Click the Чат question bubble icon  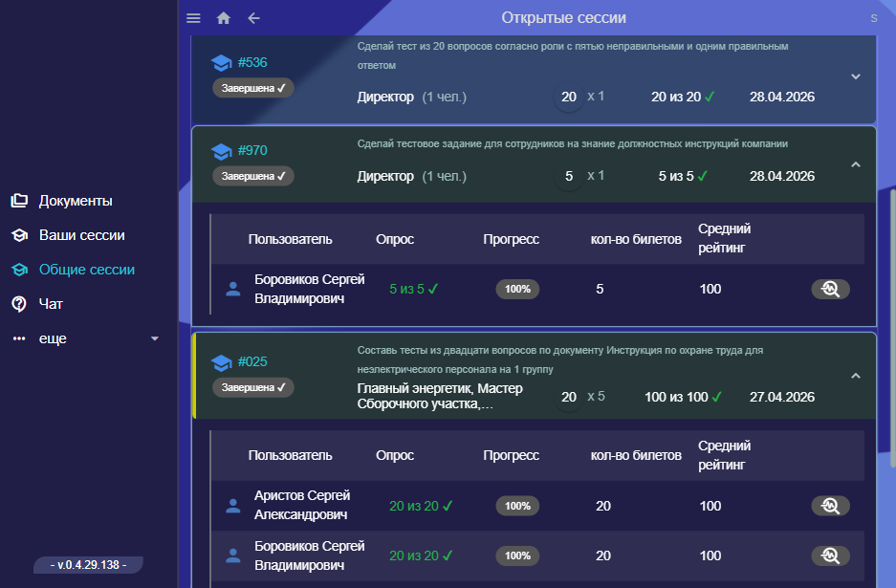19,304
